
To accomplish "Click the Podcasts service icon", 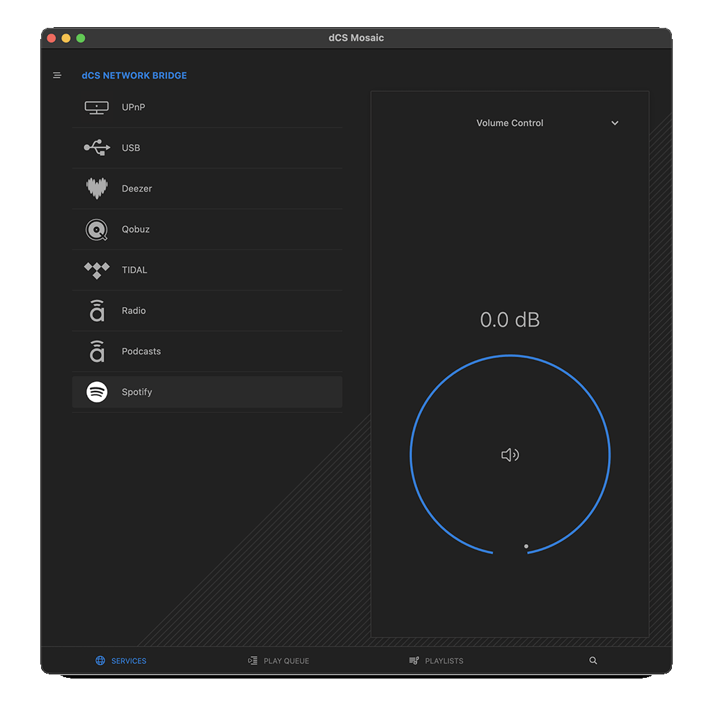I will click(97, 351).
